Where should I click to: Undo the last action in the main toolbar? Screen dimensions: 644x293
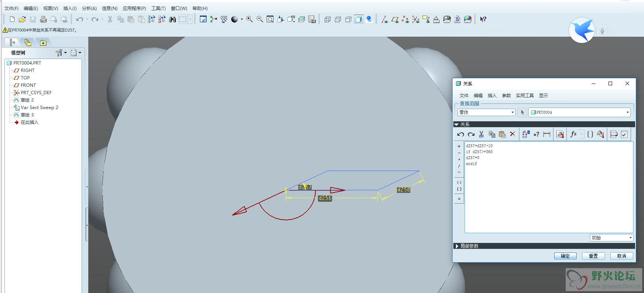click(79, 19)
